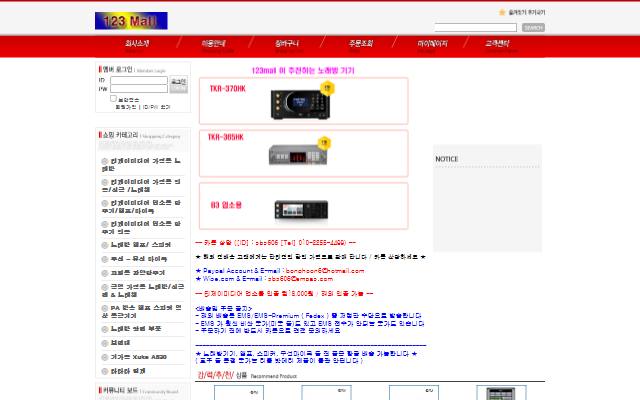Open the 마이페이지 menu item

[x=432, y=44]
